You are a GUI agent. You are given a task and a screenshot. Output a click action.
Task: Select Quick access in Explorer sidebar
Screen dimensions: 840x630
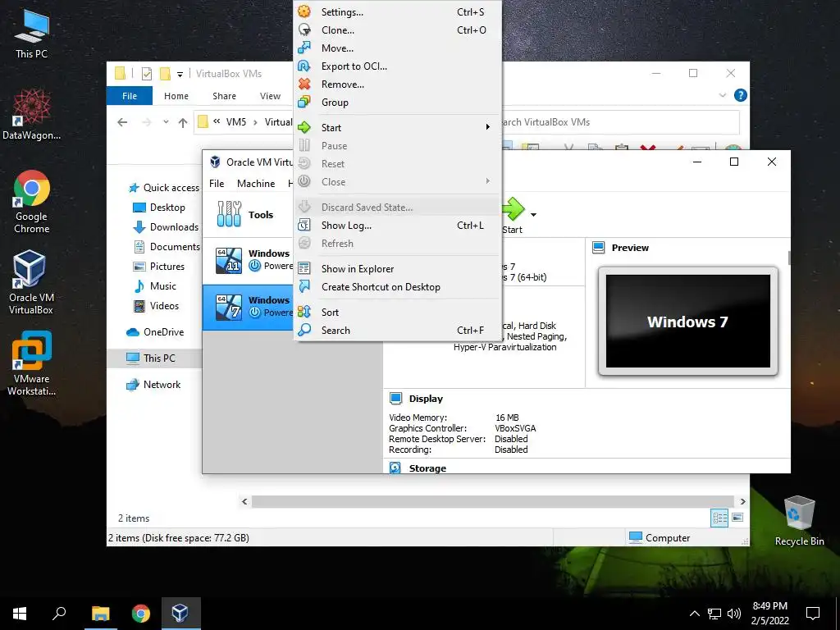coord(165,188)
